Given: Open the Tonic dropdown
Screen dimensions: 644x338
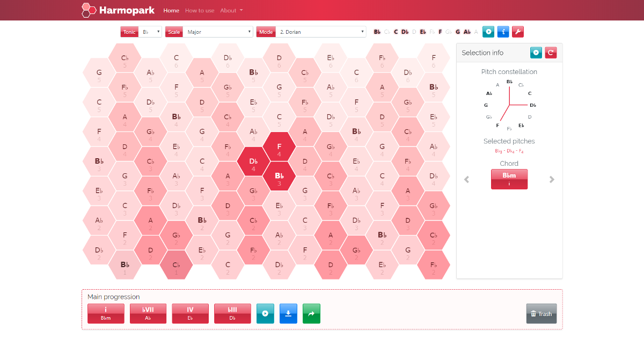Looking at the screenshot, I should (150, 32).
